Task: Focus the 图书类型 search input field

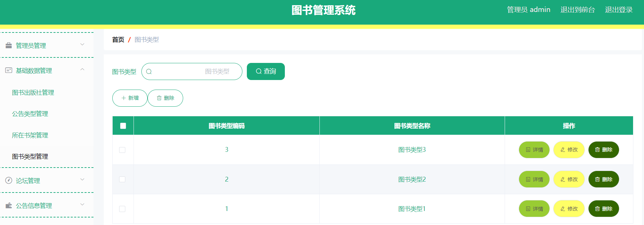Action: [192, 71]
